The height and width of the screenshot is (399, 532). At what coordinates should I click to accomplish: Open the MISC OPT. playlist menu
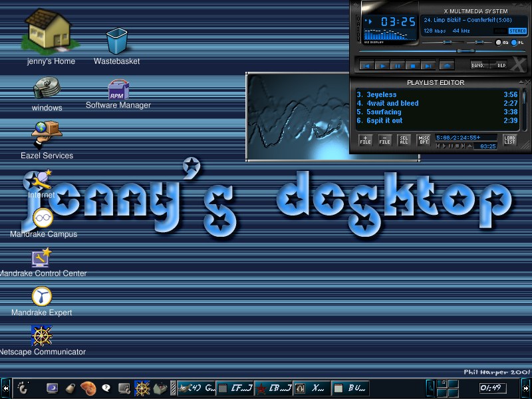tap(424, 140)
